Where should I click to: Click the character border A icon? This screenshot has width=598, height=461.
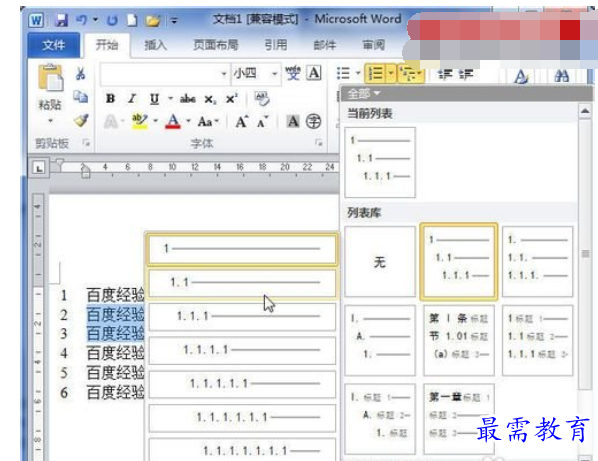pos(314,72)
